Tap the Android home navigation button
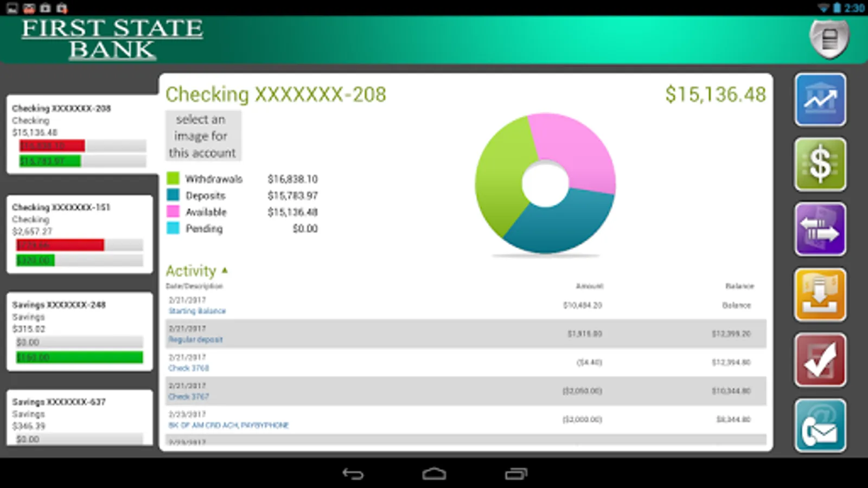This screenshot has width=868, height=488. pyautogui.click(x=434, y=474)
